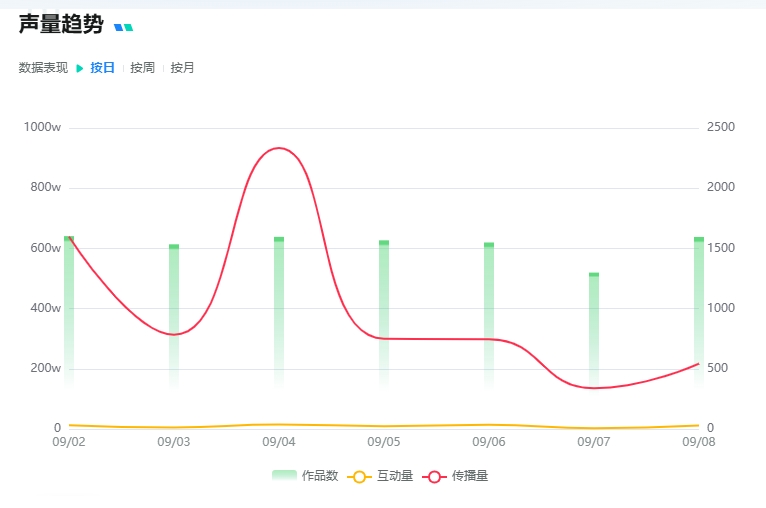Click the yellow 互动量 legend circle marker
766x508 pixels.
click(360, 476)
